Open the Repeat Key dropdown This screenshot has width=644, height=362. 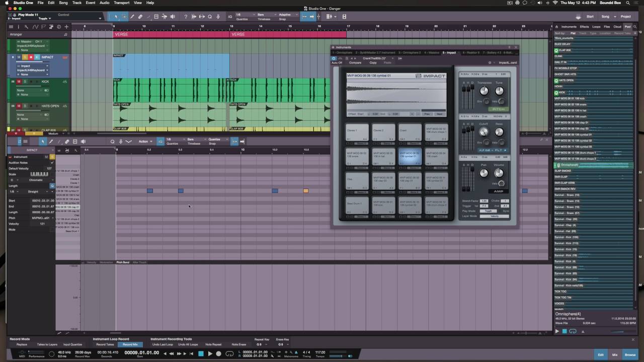[262, 345]
